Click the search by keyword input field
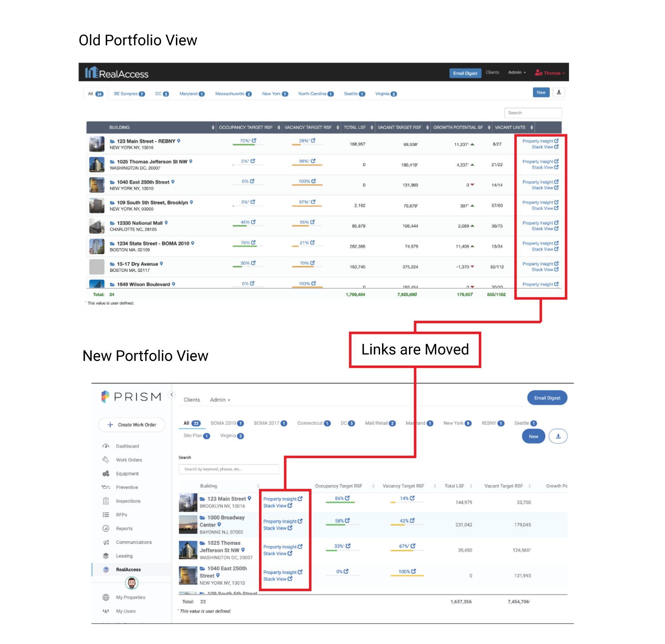665x644 pixels. pyautogui.click(x=229, y=469)
